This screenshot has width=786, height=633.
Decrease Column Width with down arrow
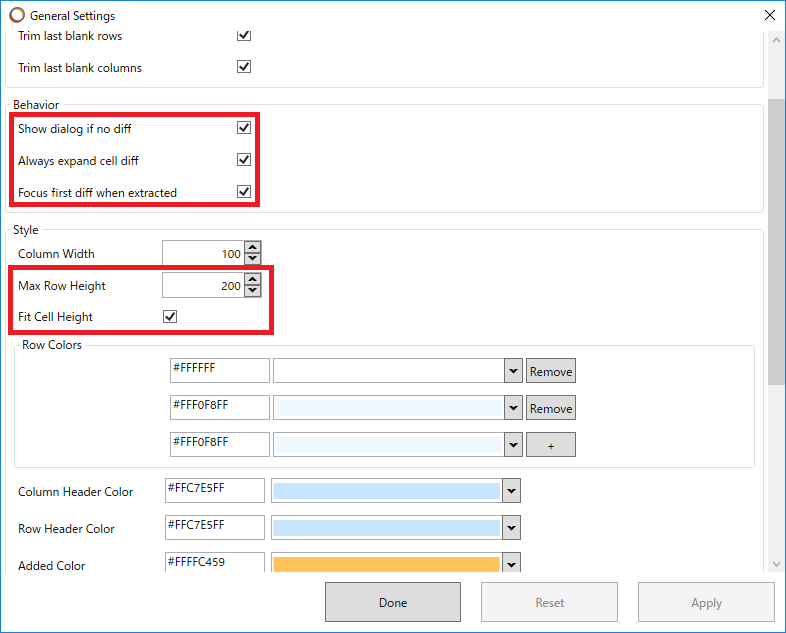[x=253, y=259]
